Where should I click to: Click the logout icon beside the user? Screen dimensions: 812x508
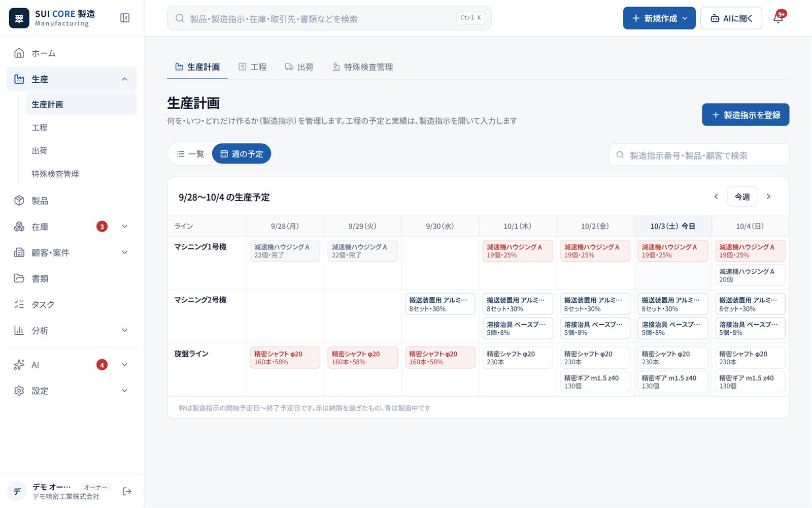[127, 491]
